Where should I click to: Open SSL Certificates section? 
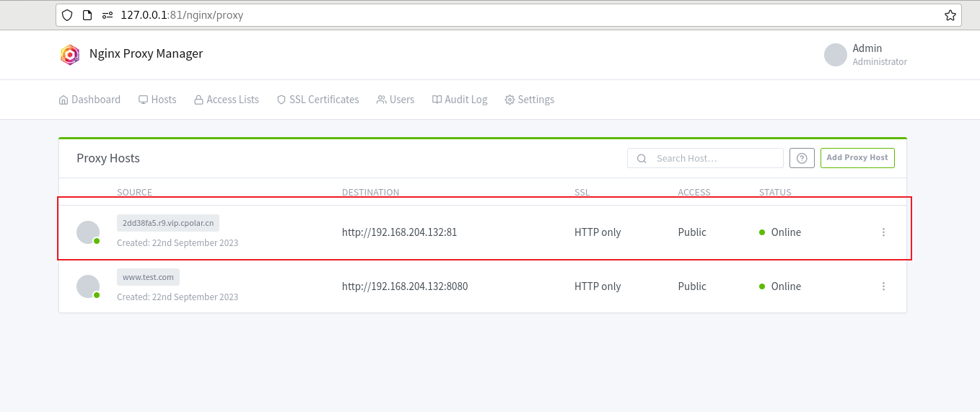pyautogui.click(x=318, y=100)
